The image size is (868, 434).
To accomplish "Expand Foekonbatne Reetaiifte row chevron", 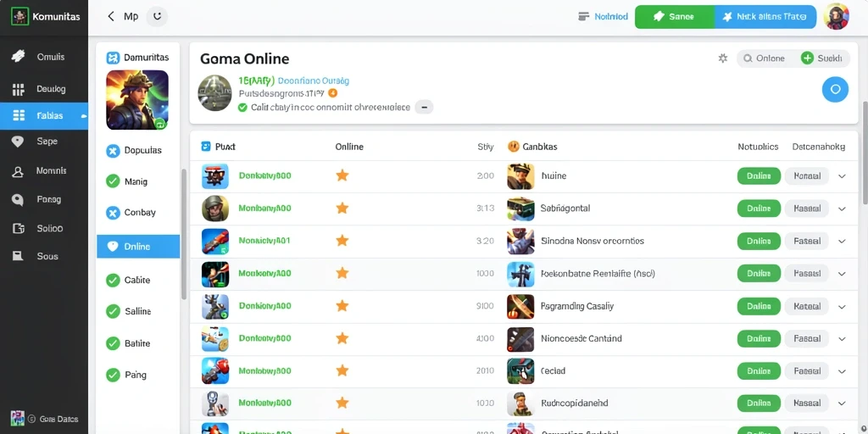I will click(x=842, y=274).
